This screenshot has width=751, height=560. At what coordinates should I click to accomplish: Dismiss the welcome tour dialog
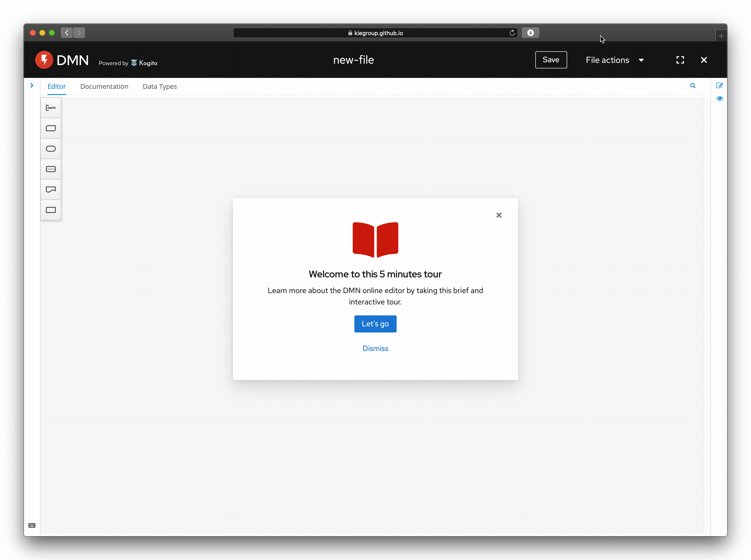pos(375,348)
